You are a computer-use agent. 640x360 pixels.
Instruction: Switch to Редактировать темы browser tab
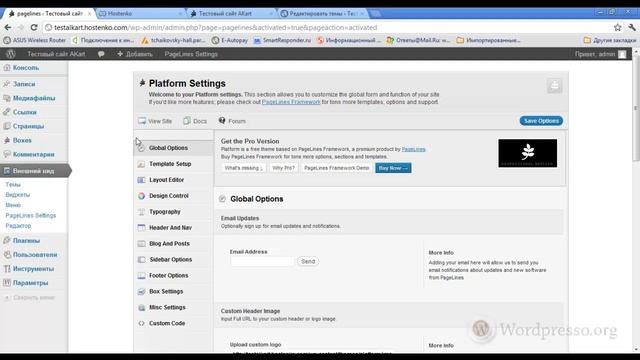(x=322, y=13)
